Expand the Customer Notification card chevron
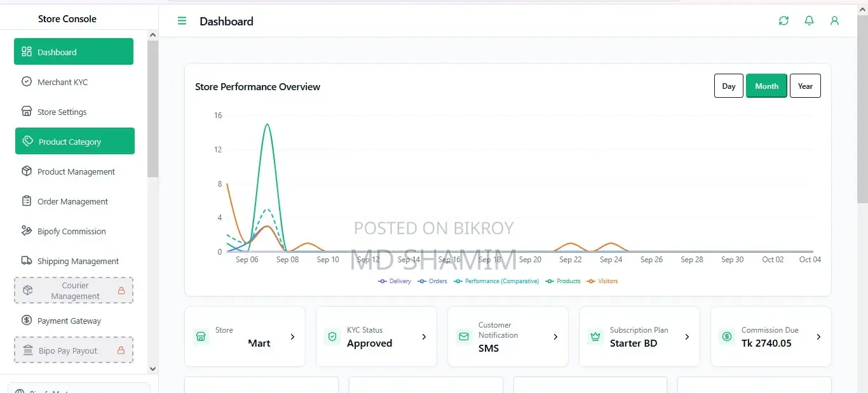Viewport: 868px width, 393px height. pyautogui.click(x=555, y=336)
